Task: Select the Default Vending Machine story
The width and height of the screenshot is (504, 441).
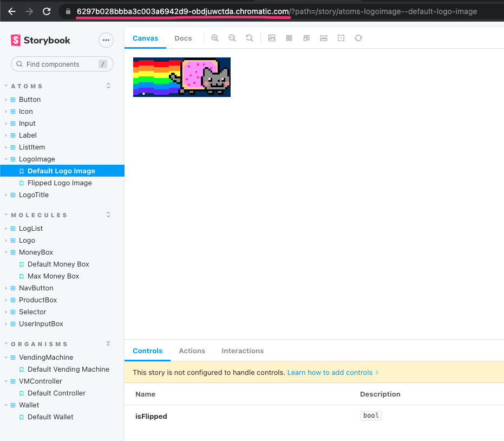Action: pyautogui.click(x=68, y=369)
